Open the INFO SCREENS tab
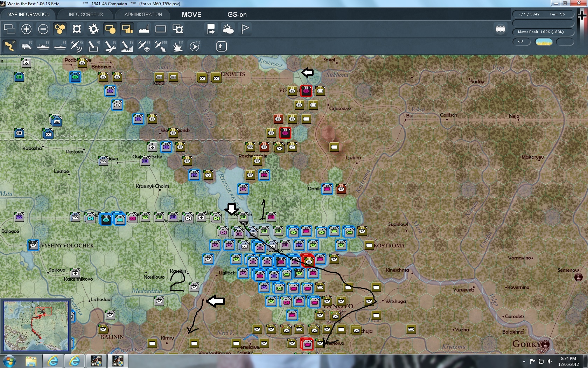 pyautogui.click(x=86, y=14)
